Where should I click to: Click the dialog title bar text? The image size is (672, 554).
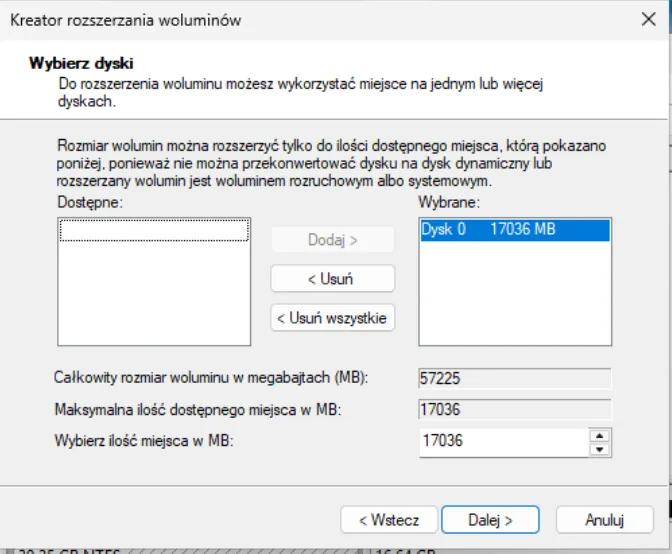pos(126,19)
